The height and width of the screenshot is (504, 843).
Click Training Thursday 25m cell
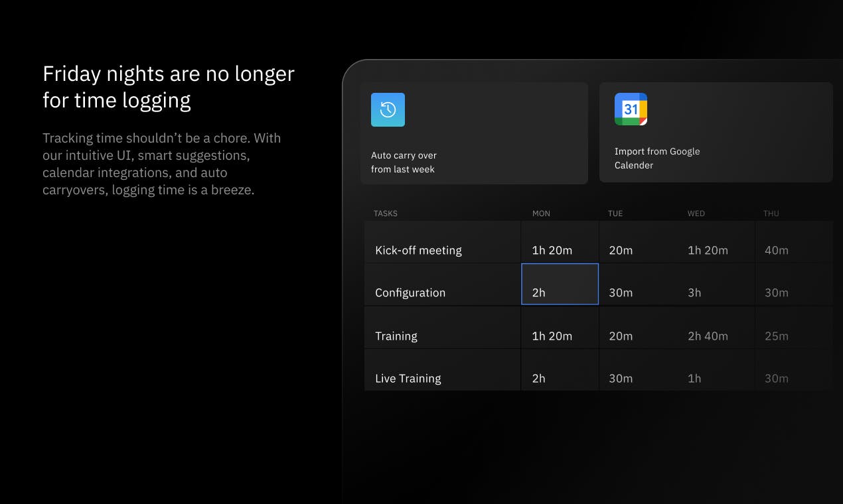tap(794, 328)
